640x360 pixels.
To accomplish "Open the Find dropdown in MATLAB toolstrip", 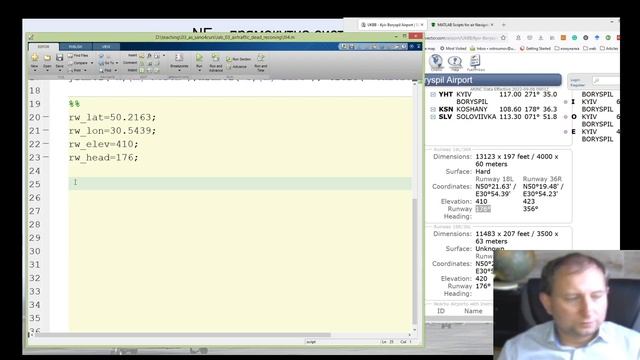I will click(108, 70).
